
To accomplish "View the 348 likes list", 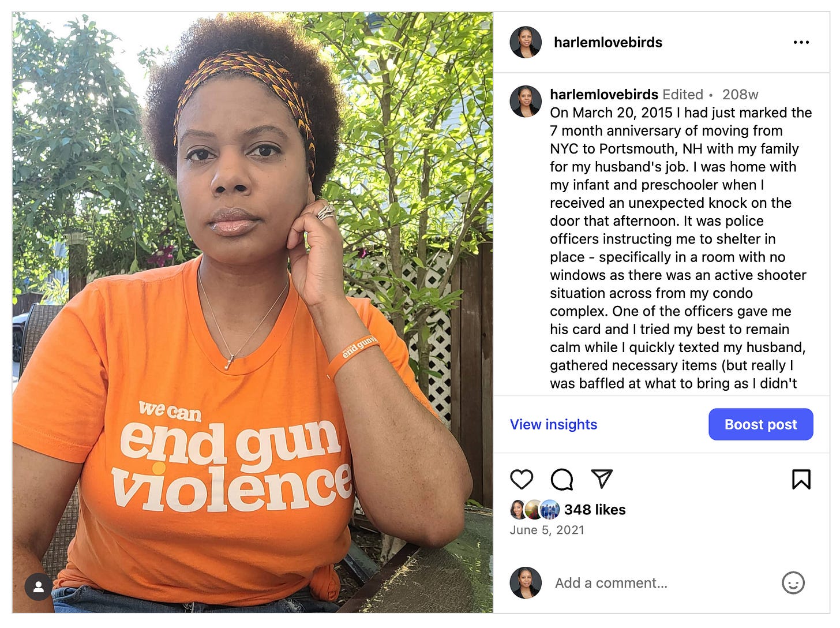I will (595, 510).
